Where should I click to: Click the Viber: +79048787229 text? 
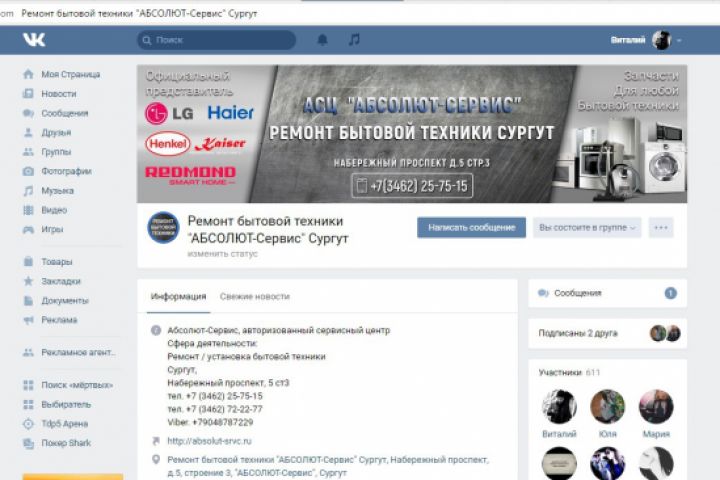click(210, 422)
